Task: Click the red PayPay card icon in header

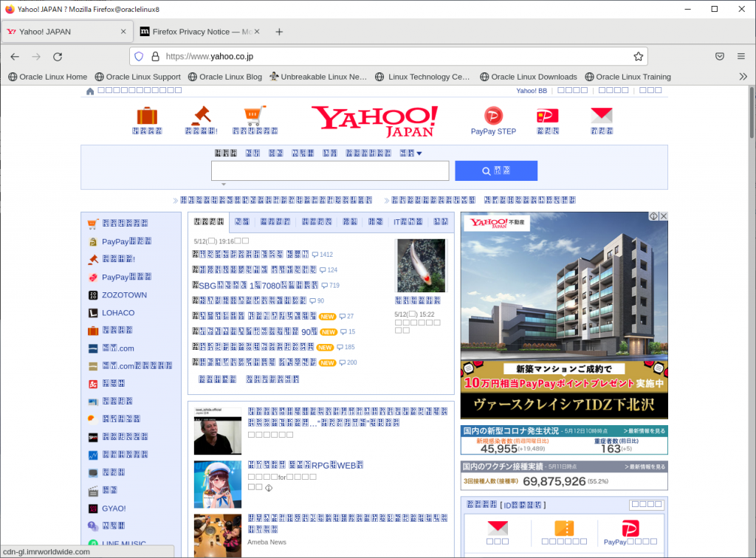Action: tap(548, 116)
